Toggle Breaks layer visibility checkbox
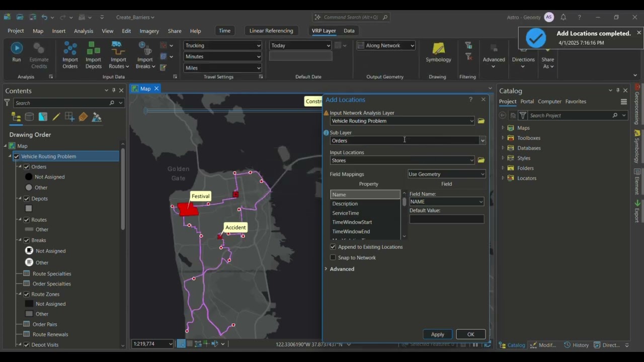The height and width of the screenshot is (362, 644). tap(27, 240)
